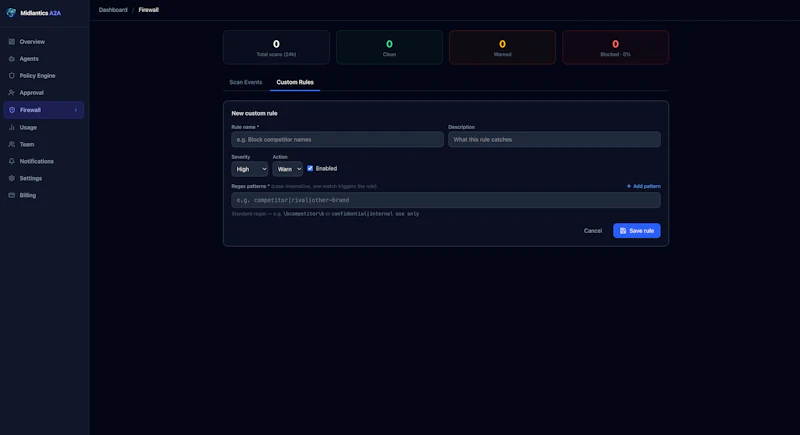Focus the Description input field

click(x=554, y=140)
